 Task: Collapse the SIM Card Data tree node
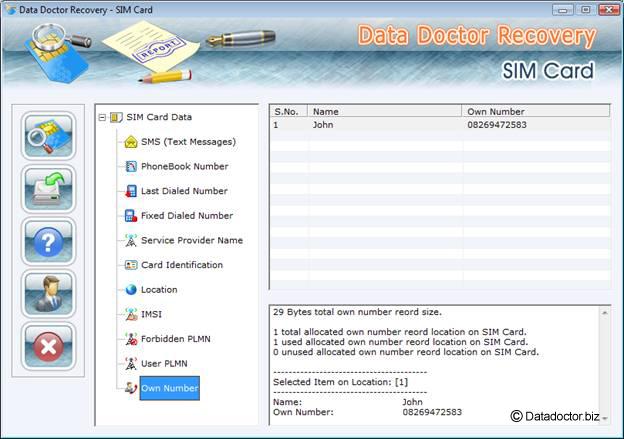tap(102, 117)
